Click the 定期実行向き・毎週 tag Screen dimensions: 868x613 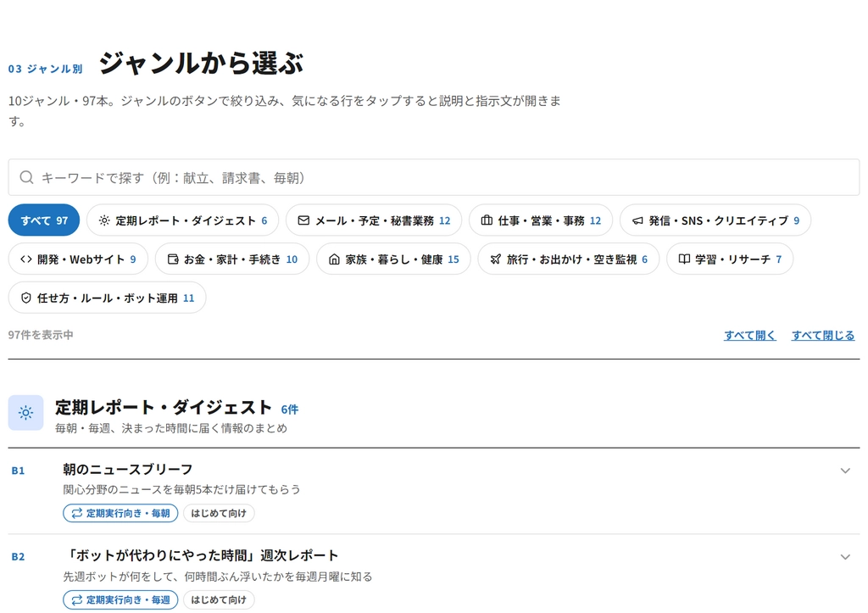(120, 599)
